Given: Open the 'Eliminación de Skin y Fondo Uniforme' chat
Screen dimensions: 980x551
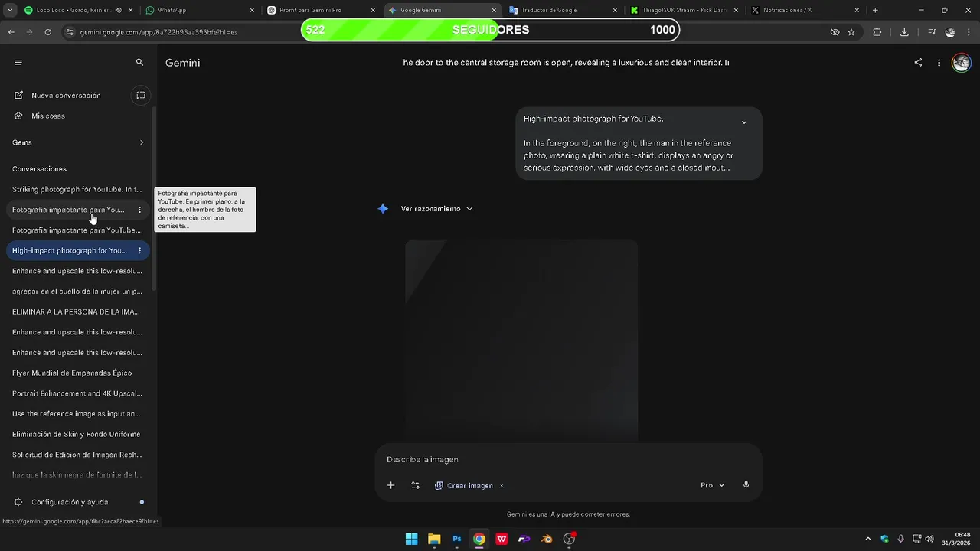Looking at the screenshot, I should click(77, 435).
